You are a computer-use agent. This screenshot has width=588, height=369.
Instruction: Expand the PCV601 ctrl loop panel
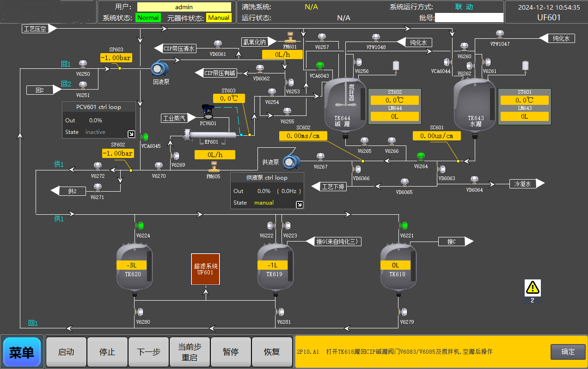pos(131,134)
